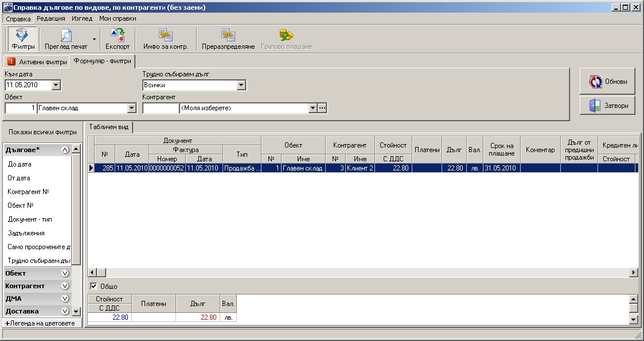Click the 31.05.2010 payment deadline cell
Viewport: 644px width, 341px height.
502,168
